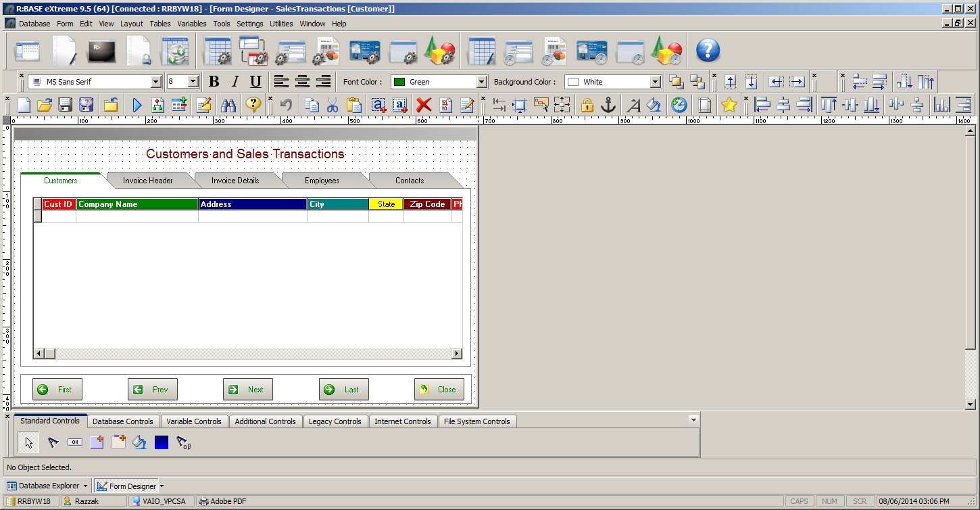Image resolution: width=980 pixels, height=510 pixels.
Task: Click the Close button on the form
Action: point(439,390)
